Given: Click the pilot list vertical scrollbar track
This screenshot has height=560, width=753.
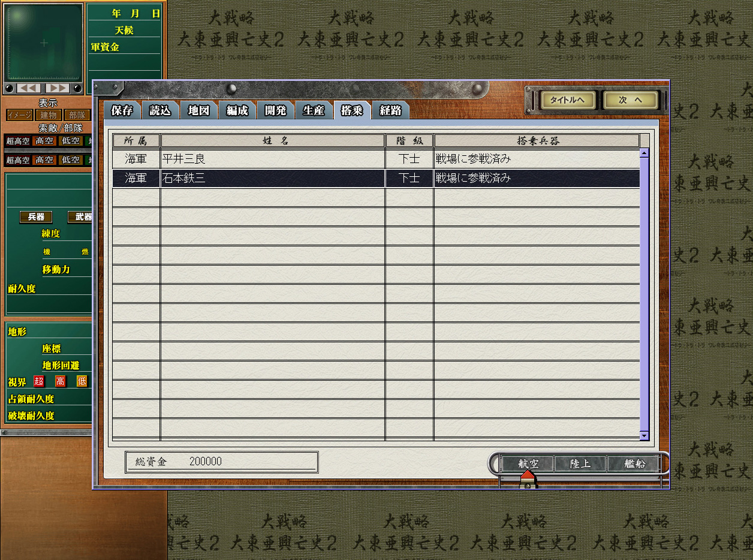Looking at the screenshot, I should click(x=644, y=294).
